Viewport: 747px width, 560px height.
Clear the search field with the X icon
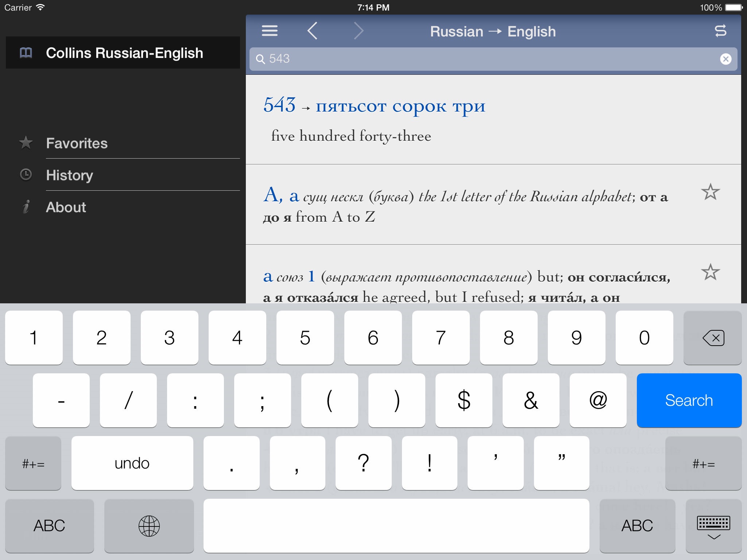click(725, 59)
